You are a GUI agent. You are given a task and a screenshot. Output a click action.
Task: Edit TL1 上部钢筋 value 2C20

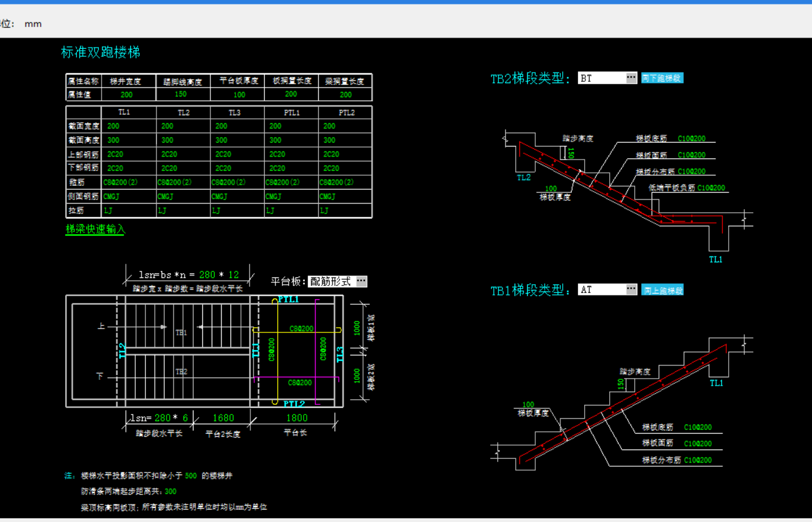115,154
